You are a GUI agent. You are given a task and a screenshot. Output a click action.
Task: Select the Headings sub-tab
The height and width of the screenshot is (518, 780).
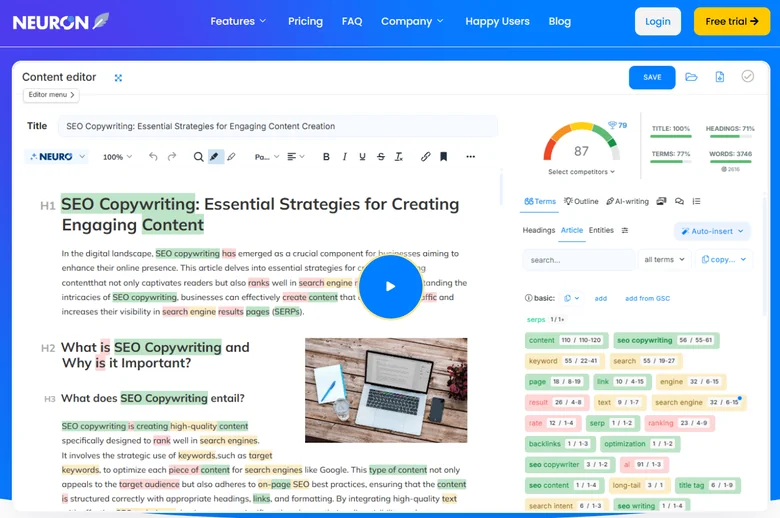(x=539, y=230)
